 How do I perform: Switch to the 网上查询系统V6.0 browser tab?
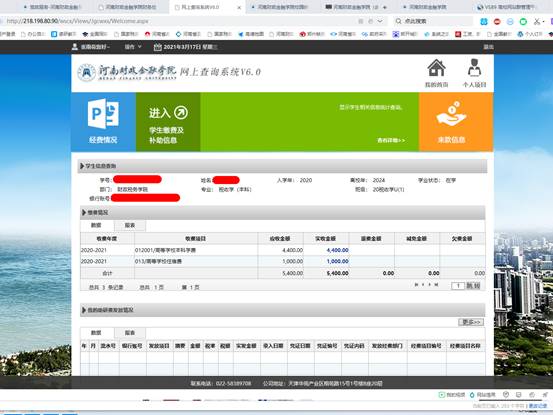pyautogui.click(x=207, y=7)
